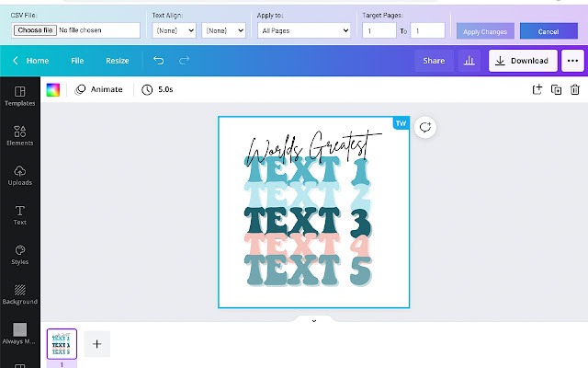The image size is (588, 368).
Task: Click the redo arrow icon
Action: coord(185,61)
